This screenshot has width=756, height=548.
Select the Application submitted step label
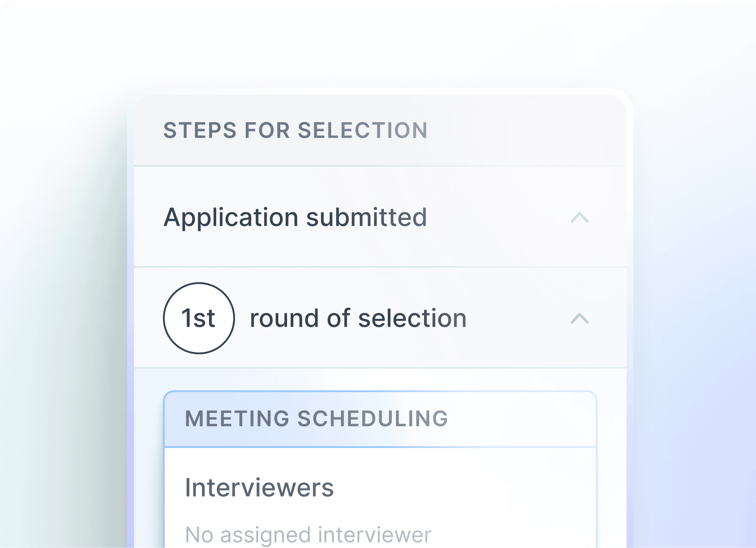[295, 217]
